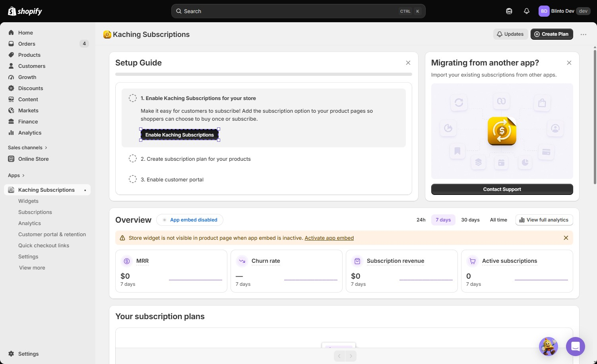The image size is (597, 364).
Task: Click the Kaching mascot icon
Action: [x=549, y=347]
